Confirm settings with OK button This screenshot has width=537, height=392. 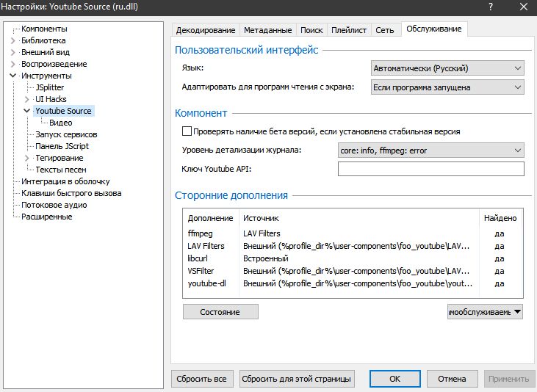(x=395, y=379)
